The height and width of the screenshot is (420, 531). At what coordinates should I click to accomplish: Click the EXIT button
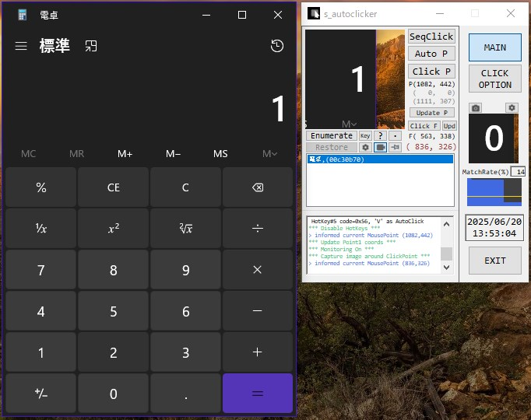point(494,261)
